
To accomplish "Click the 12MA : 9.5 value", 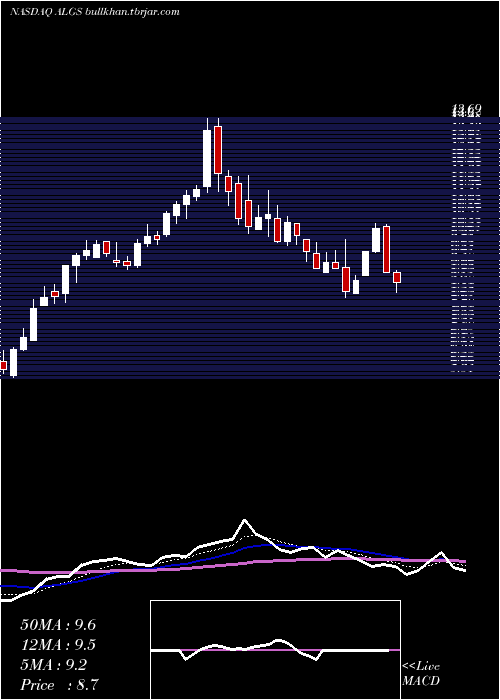I will pyautogui.click(x=58, y=645).
